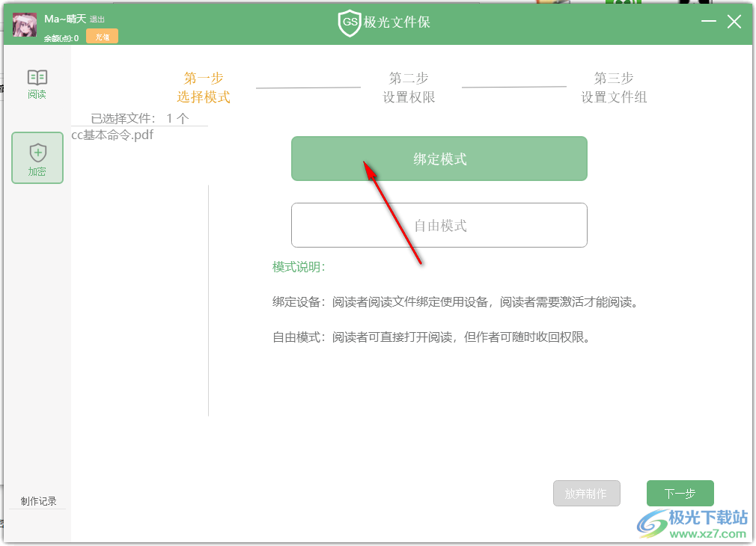Switch to 第二步 设置权限 step
The height and width of the screenshot is (546, 756).
tap(409, 87)
